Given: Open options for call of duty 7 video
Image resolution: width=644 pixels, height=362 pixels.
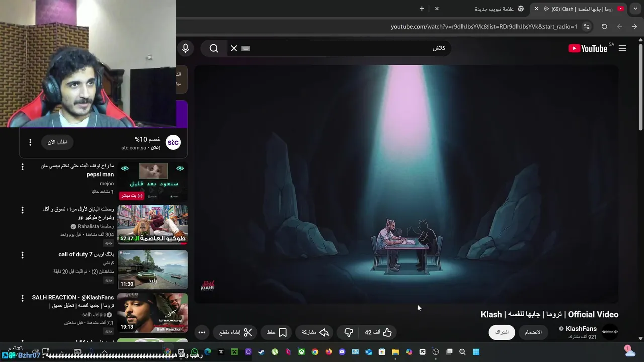Looking at the screenshot, I should [22, 255].
